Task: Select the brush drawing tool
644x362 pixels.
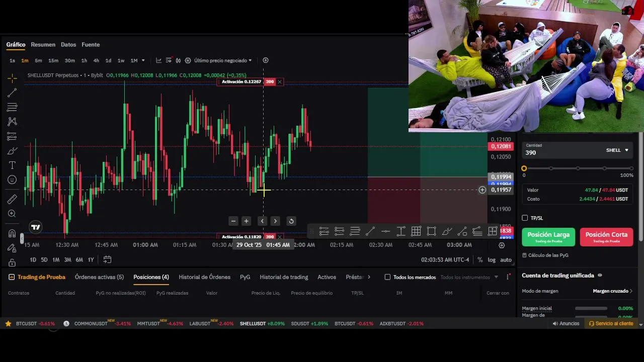Action: click(x=12, y=151)
